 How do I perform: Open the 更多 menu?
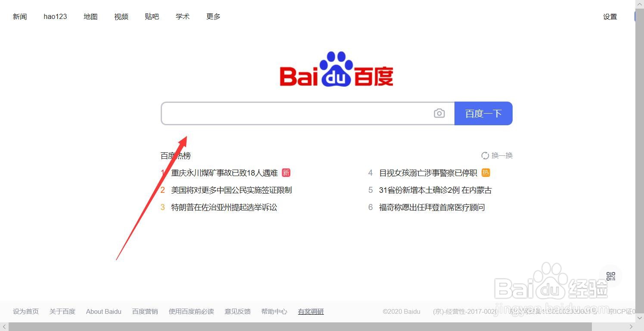pyautogui.click(x=213, y=16)
